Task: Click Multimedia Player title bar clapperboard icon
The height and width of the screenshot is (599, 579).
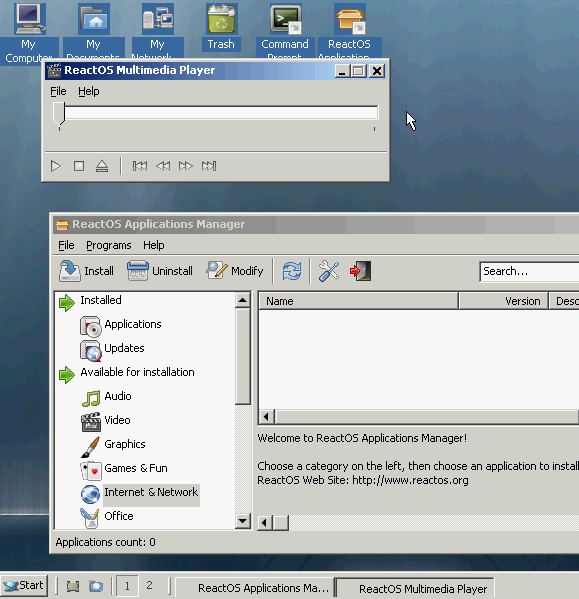Action: click(54, 70)
